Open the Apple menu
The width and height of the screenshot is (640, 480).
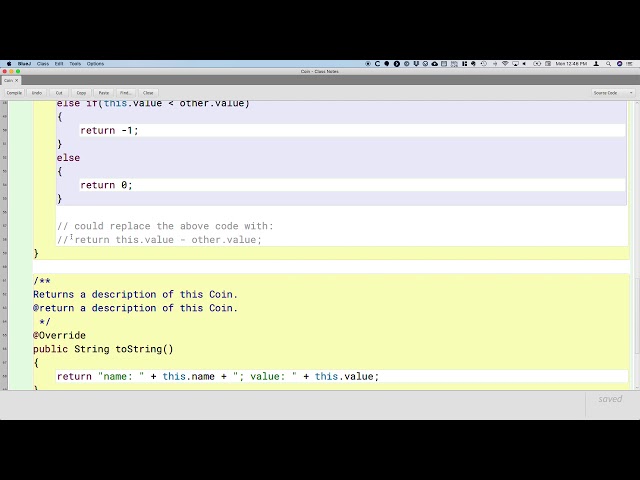click(x=9, y=64)
